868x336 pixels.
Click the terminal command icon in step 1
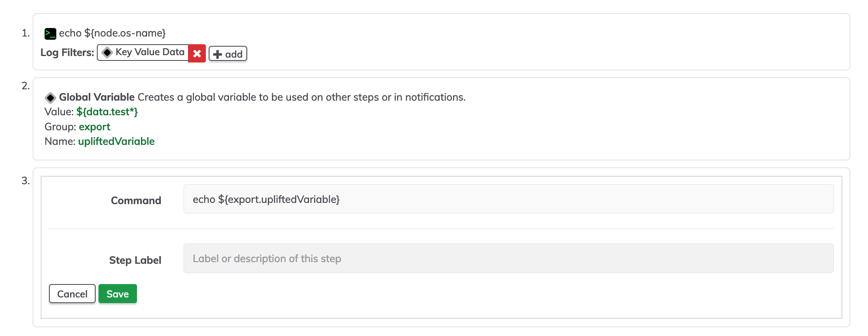click(50, 34)
